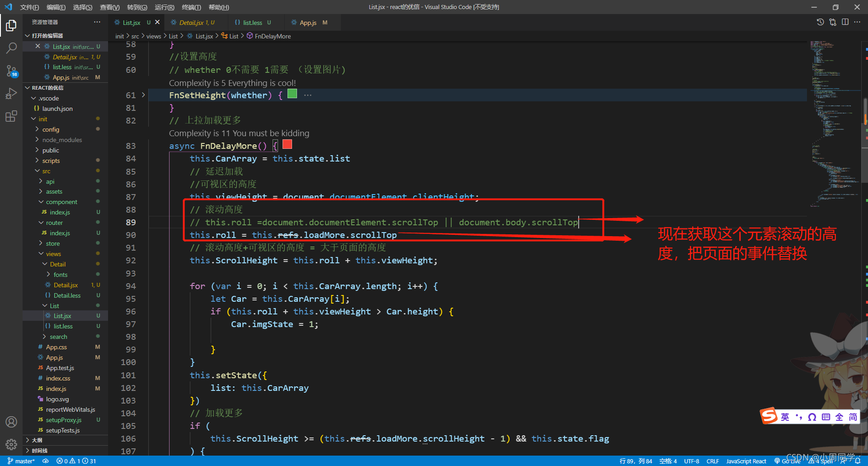Open the Selection menu
868x466 pixels.
(x=83, y=7)
